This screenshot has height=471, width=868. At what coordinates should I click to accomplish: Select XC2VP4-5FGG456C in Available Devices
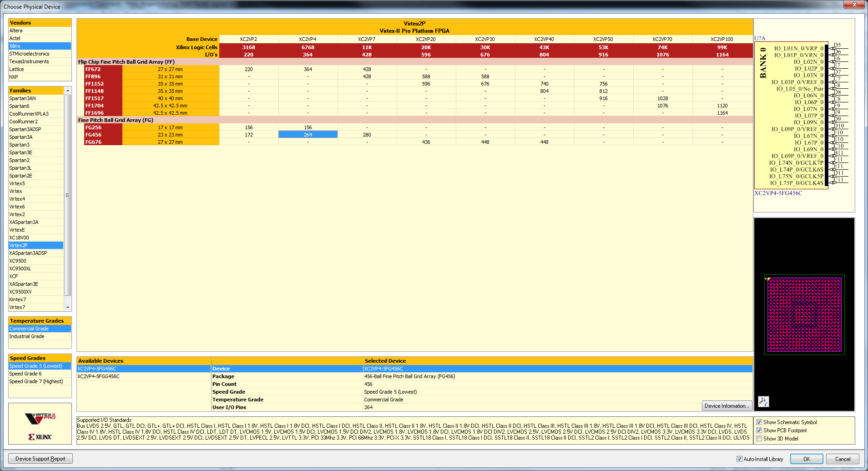tap(98, 376)
